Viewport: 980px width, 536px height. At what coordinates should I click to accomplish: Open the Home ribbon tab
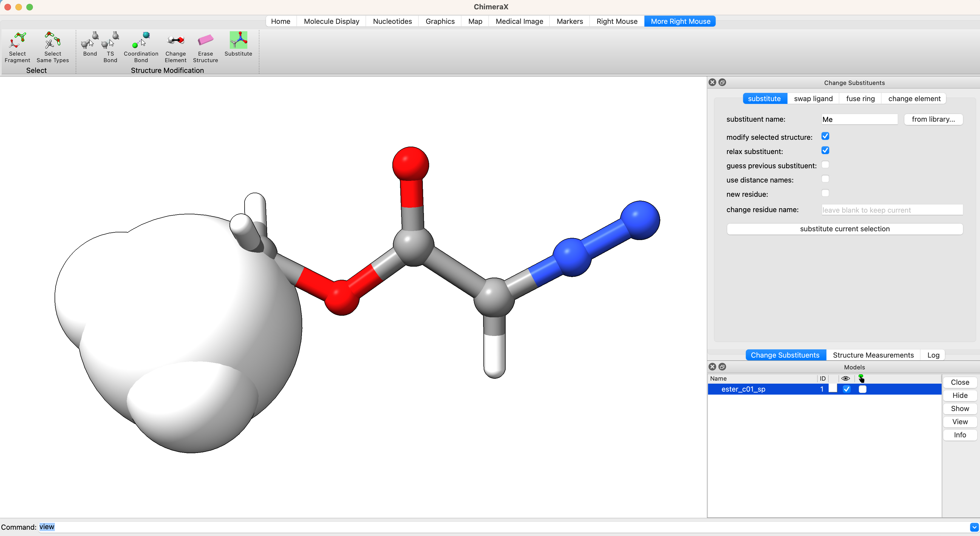click(281, 21)
